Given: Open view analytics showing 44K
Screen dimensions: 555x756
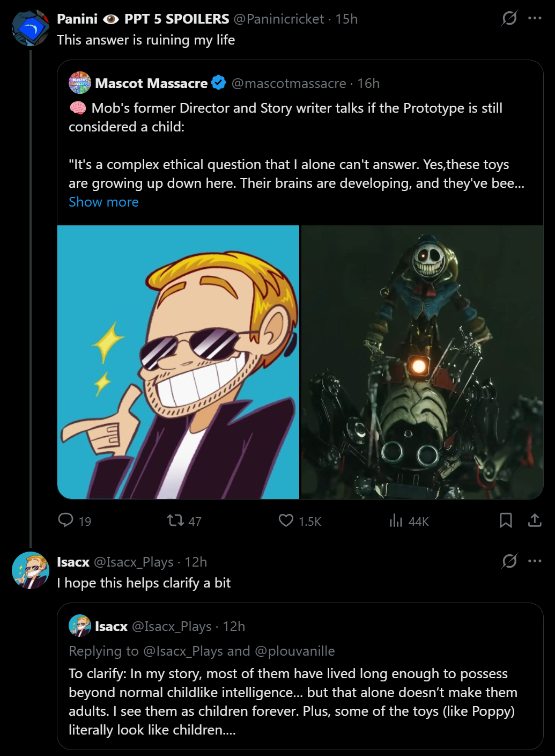Looking at the screenshot, I should click(x=396, y=520).
